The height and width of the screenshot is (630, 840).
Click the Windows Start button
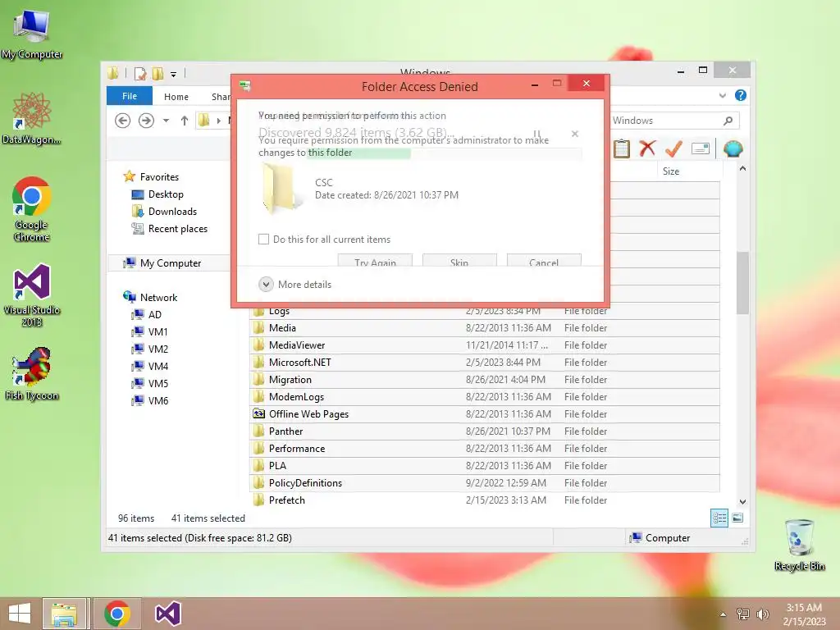pos(20,614)
